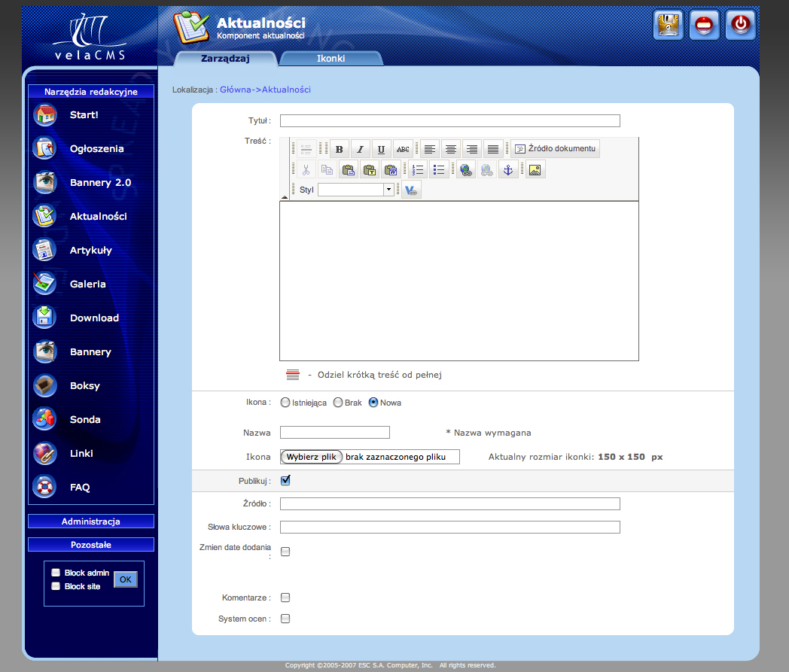Click the insert image toolbar icon
The image size is (789, 672).
click(x=535, y=170)
